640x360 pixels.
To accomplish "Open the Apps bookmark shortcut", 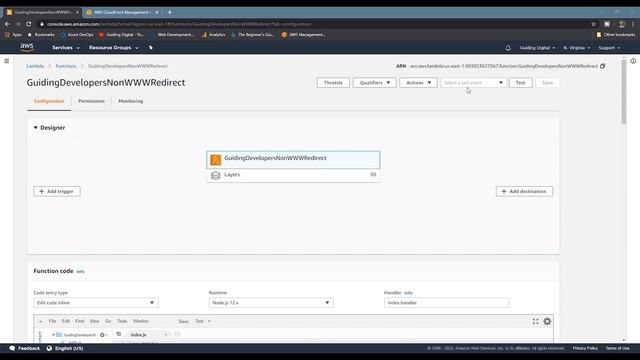I will pos(13,35).
